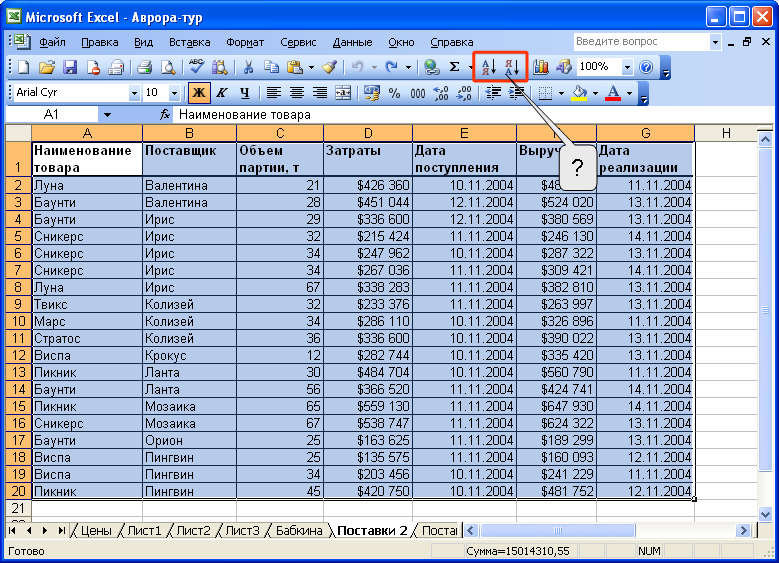Image resolution: width=779 pixels, height=563 pixels.
Task: Open the Файл menu
Action: (52, 42)
